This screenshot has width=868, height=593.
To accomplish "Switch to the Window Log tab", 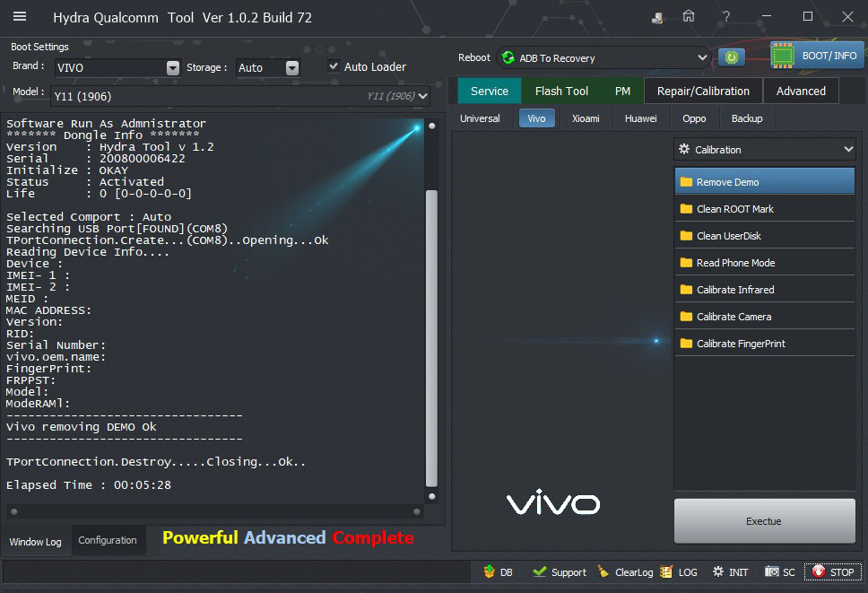I will pos(36,542).
